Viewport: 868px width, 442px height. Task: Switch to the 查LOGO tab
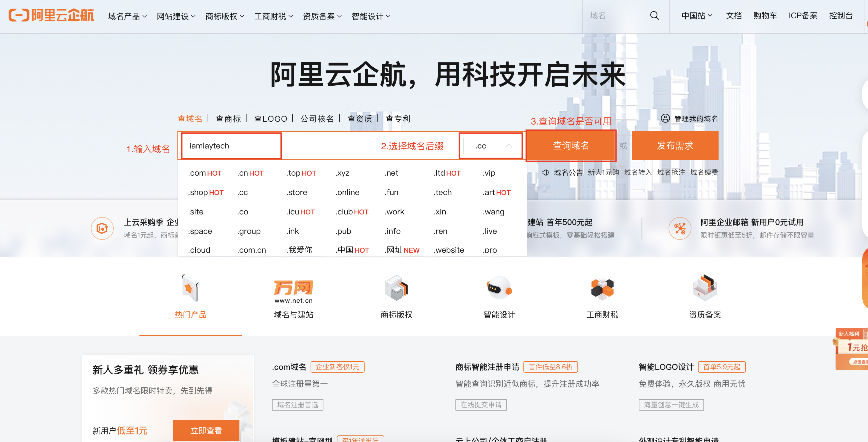pyautogui.click(x=270, y=118)
